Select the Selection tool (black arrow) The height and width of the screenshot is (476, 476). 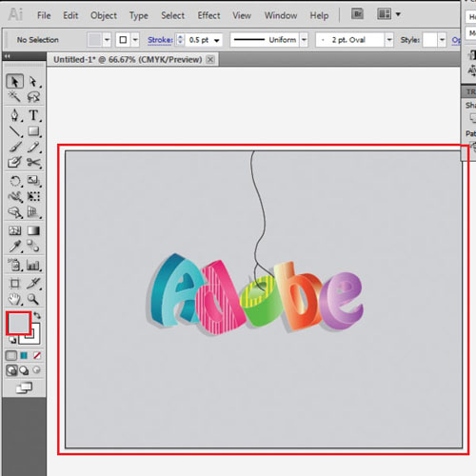(x=14, y=82)
